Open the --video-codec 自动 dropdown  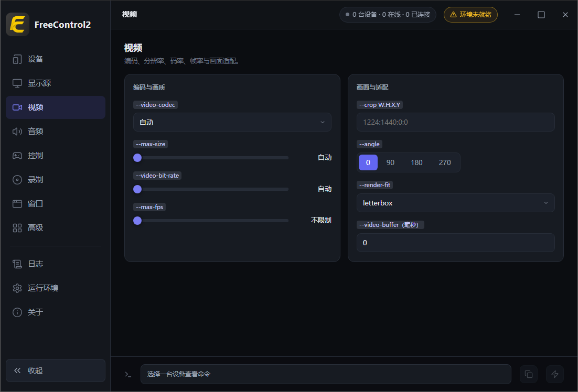click(x=232, y=122)
